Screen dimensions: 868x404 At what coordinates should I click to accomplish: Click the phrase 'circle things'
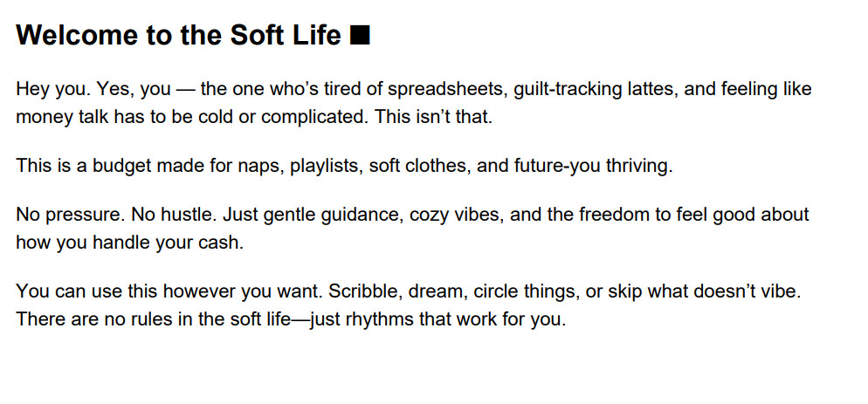[521, 291]
